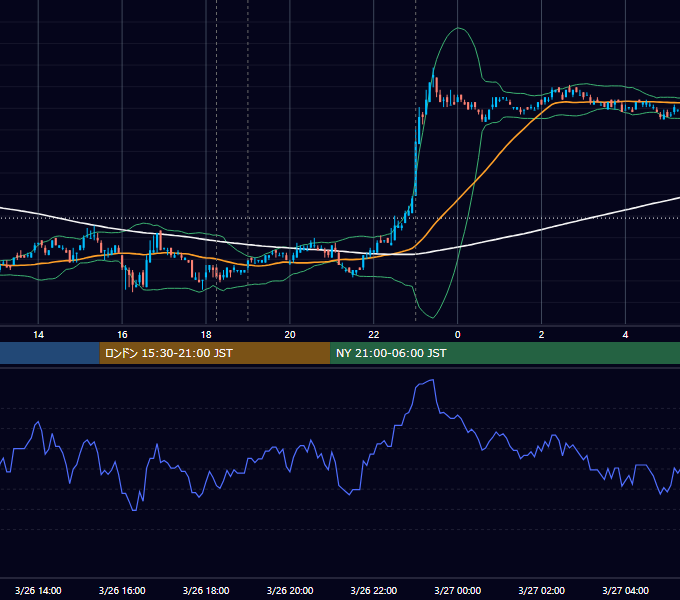The height and width of the screenshot is (600, 680).
Task: Click the upper Bollinger band peak at midnight
Action: tap(458, 28)
